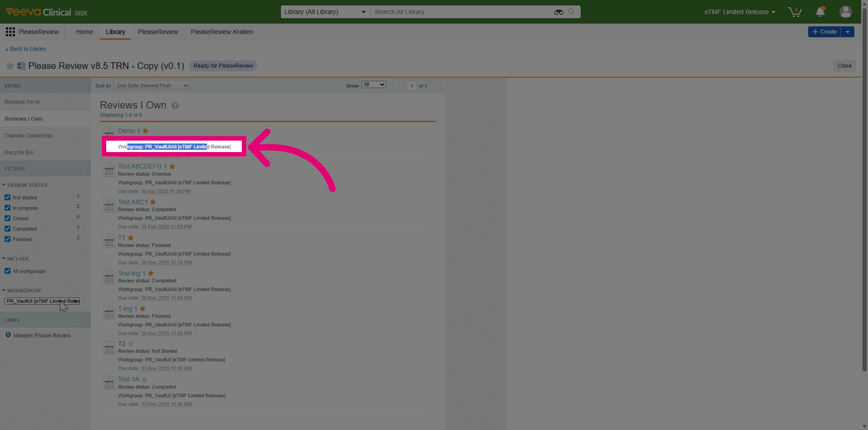Toggle the star next to T-ing 1

pyautogui.click(x=143, y=309)
